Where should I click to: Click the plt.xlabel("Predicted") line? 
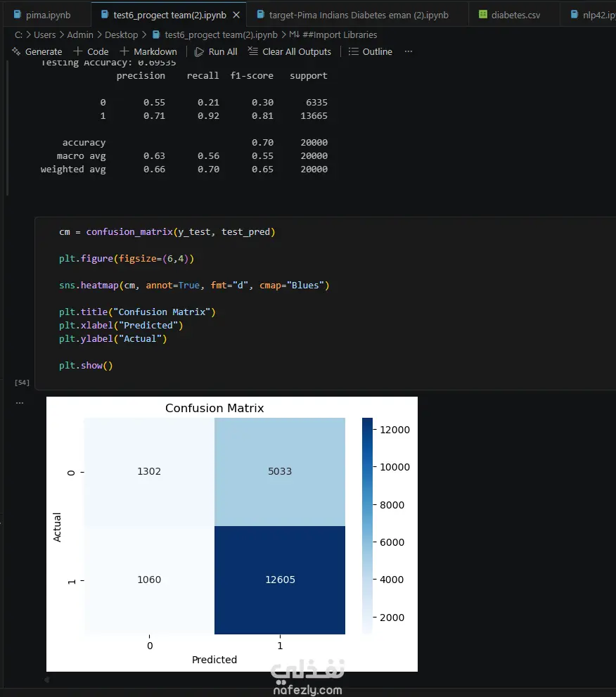pyautogui.click(x=121, y=325)
